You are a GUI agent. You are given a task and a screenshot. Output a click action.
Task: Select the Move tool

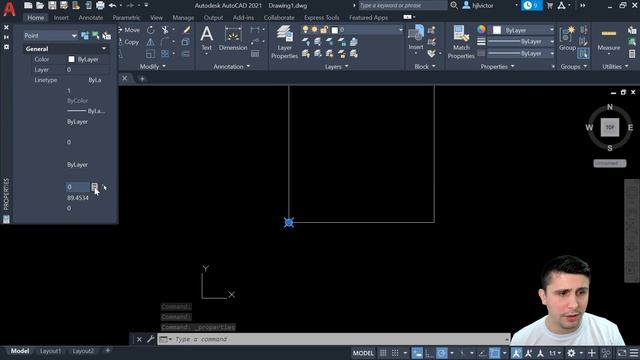pos(129,30)
